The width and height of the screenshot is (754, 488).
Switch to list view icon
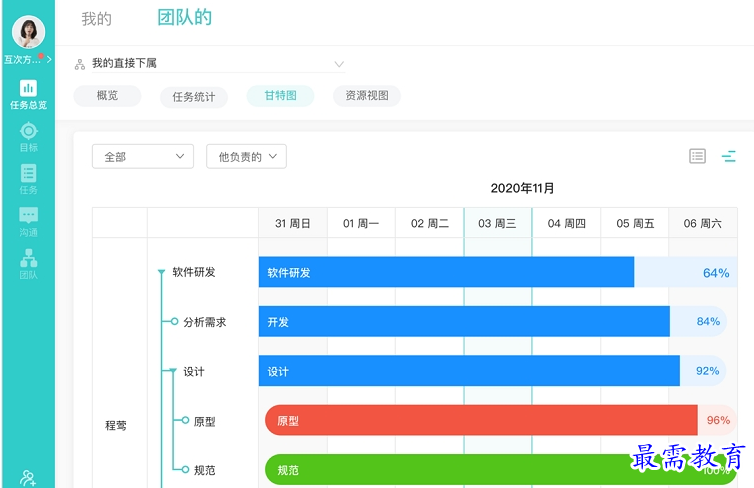click(x=697, y=156)
